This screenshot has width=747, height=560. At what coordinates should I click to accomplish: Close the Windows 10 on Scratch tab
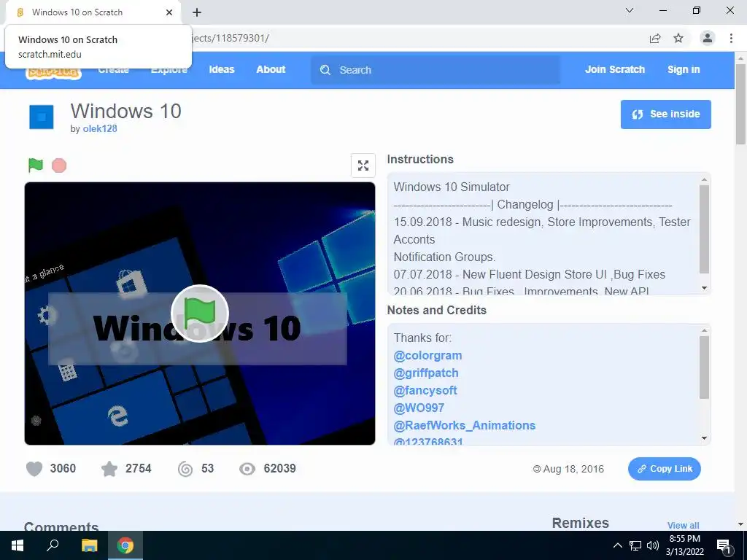(x=169, y=12)
